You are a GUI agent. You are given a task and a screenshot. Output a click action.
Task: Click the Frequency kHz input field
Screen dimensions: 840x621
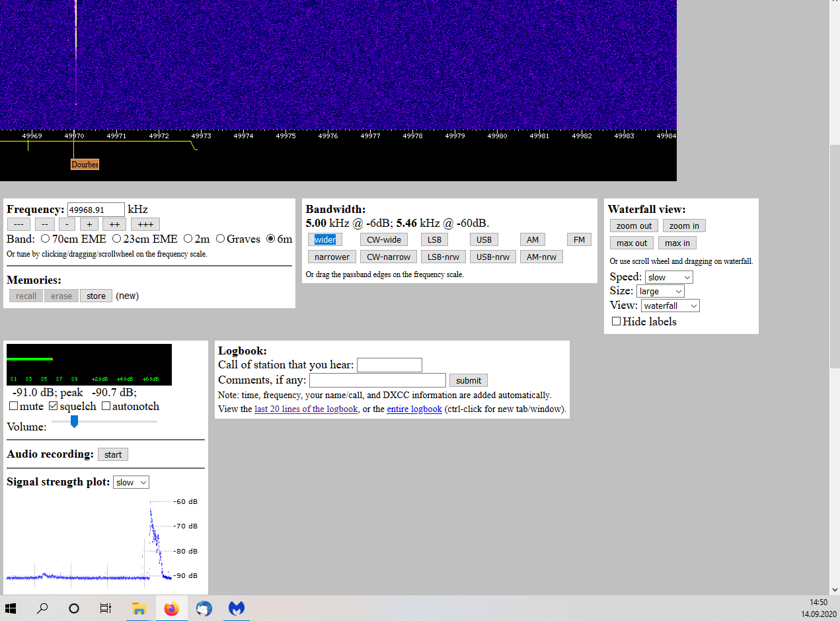point(96,210)
